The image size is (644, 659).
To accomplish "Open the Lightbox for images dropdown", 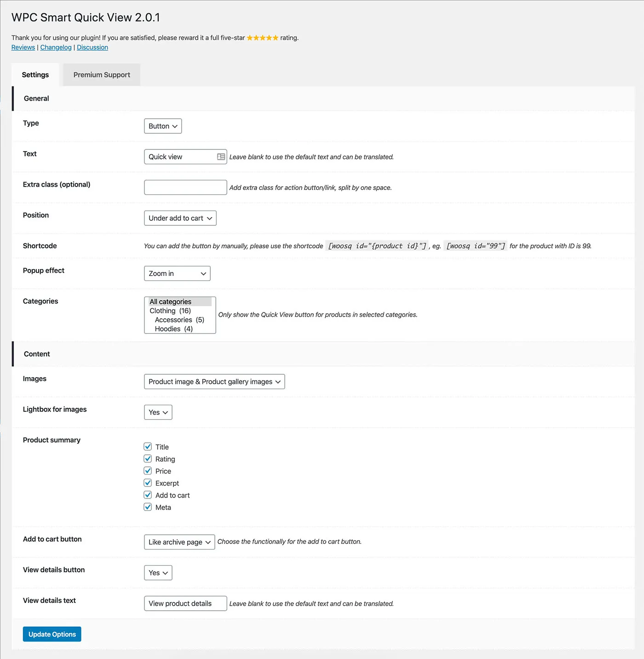I will click(158, 413).
